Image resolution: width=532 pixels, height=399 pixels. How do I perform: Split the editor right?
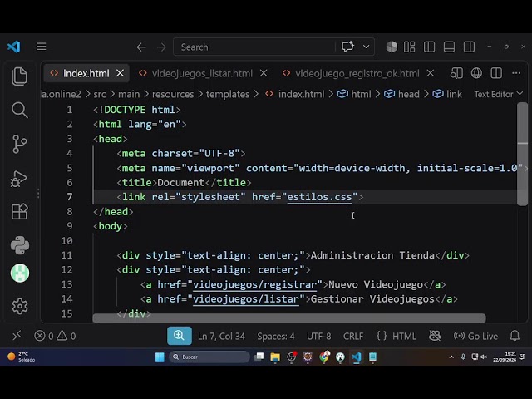[496, 73]
